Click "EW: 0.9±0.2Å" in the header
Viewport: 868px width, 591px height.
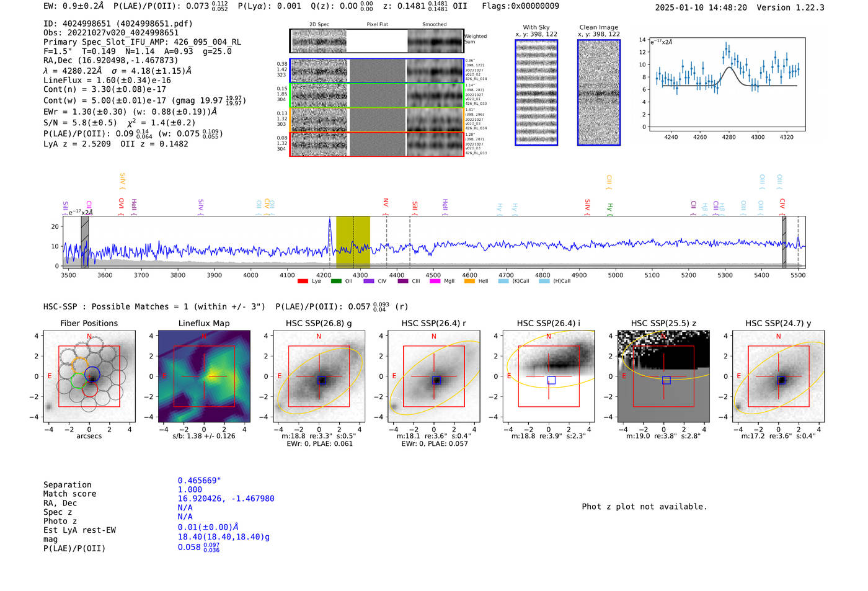pos(74,6)
